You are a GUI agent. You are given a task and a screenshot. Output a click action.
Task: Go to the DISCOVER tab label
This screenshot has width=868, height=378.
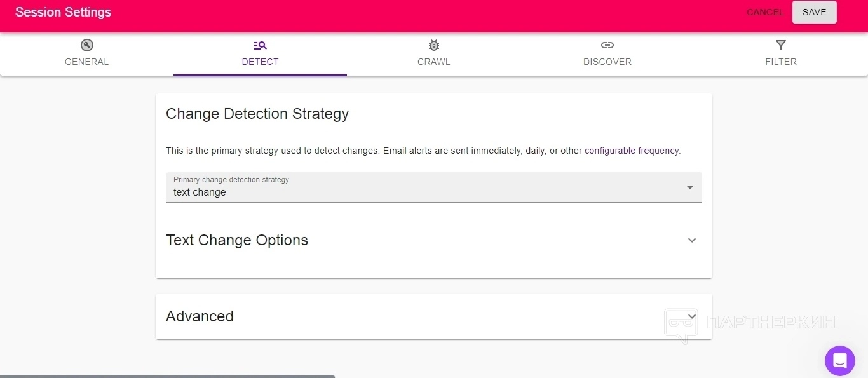click(607, 62)
